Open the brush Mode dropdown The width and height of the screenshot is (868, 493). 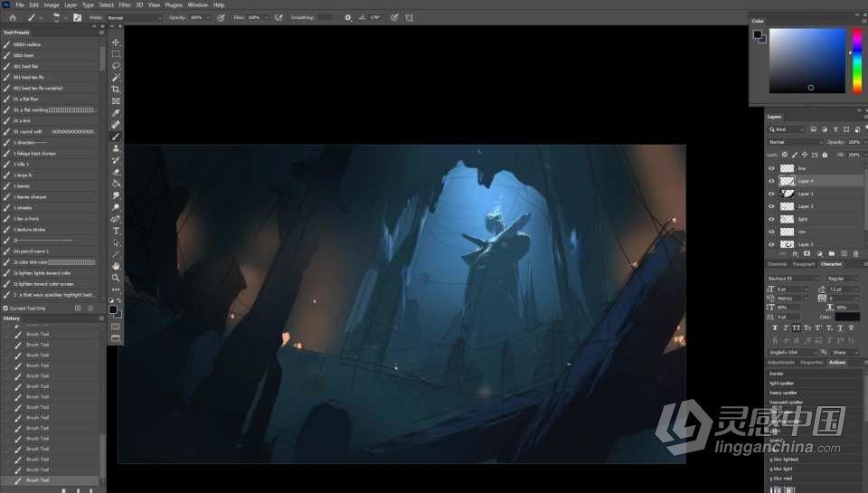[135, 18]
